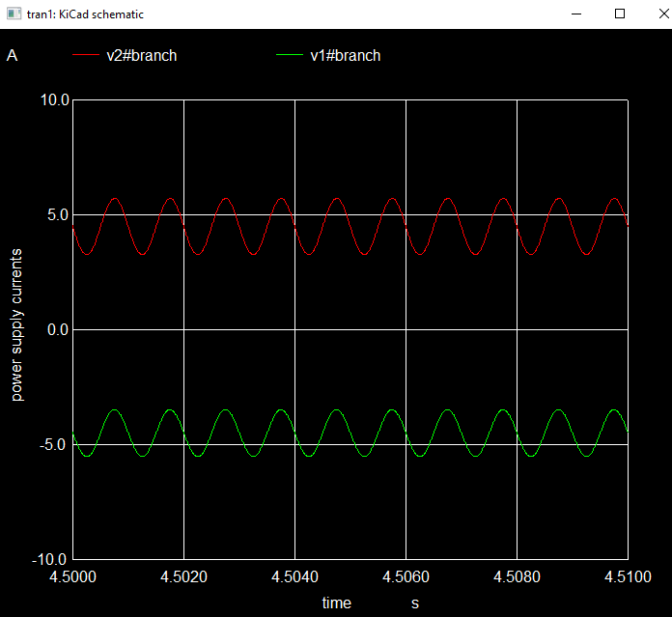Viewport: 672px width, 617px height.
Task: Maximize the tran1 plot window
Action: pos(620,14)
